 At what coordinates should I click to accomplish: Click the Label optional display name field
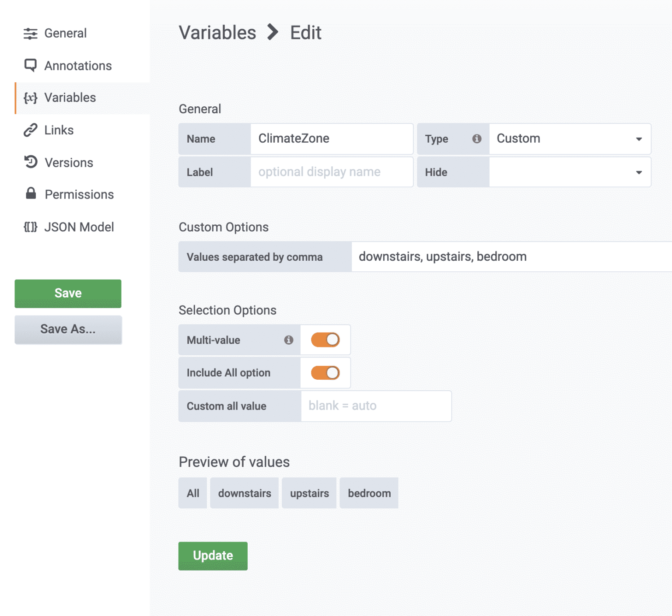[331, 172]
